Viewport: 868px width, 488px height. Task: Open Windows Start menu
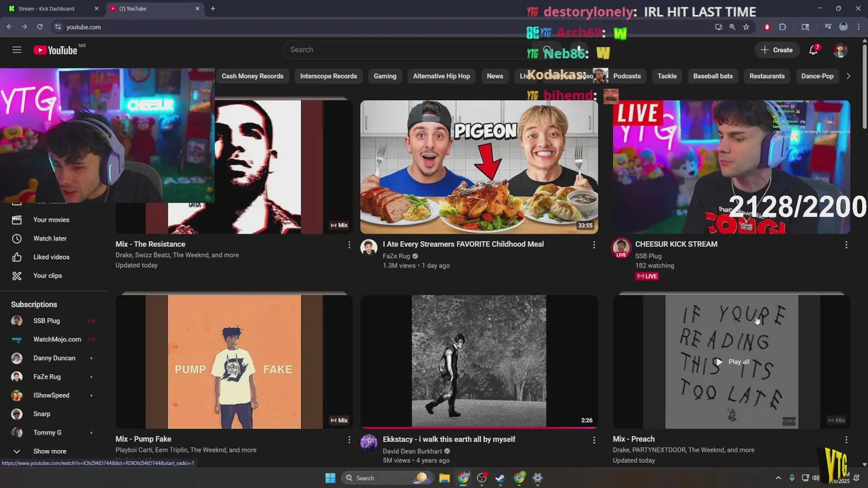click(330, 478)
